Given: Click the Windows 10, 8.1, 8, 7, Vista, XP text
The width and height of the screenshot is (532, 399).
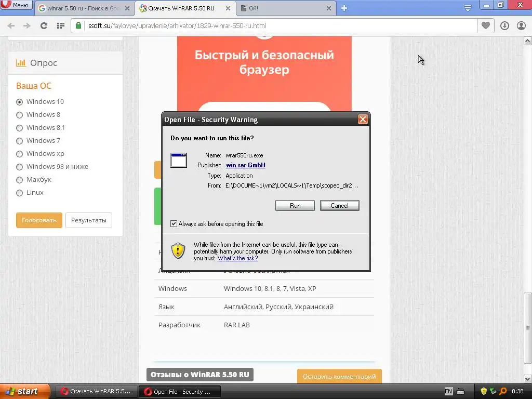Looking at the screenshot, I should click(x=270, y=289).
